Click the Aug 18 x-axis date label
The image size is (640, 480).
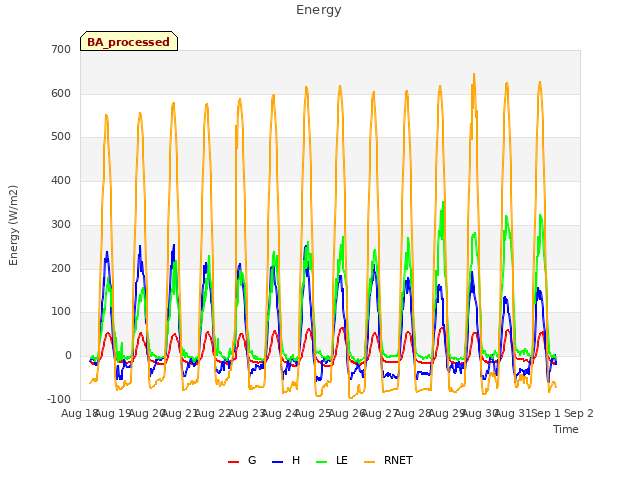(80, 413)
